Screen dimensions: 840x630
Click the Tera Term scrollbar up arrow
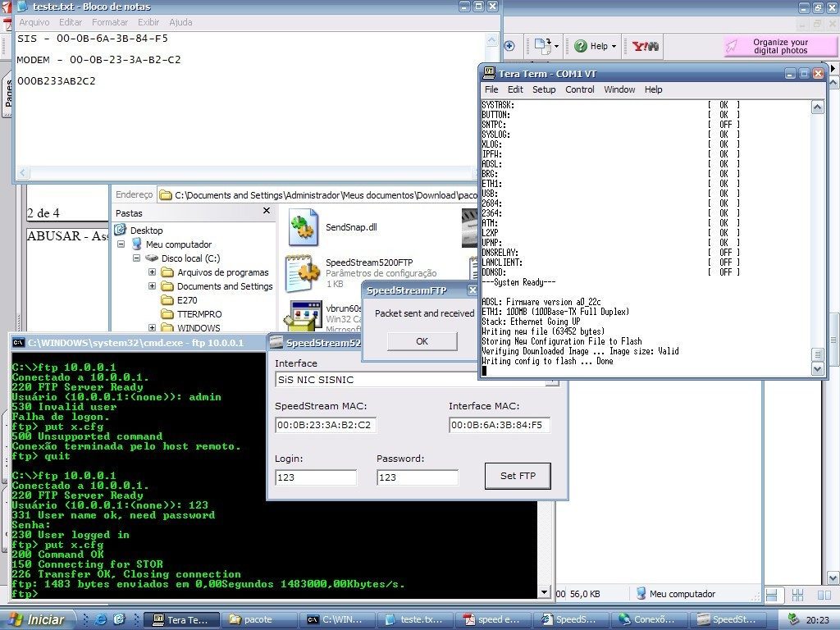point(818,107)
